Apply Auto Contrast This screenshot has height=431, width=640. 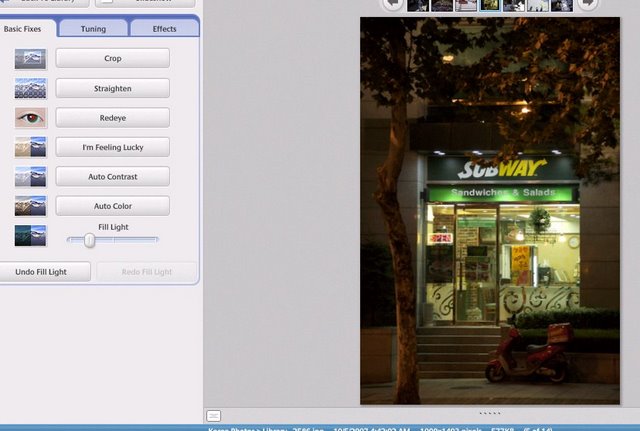[113, 176]
